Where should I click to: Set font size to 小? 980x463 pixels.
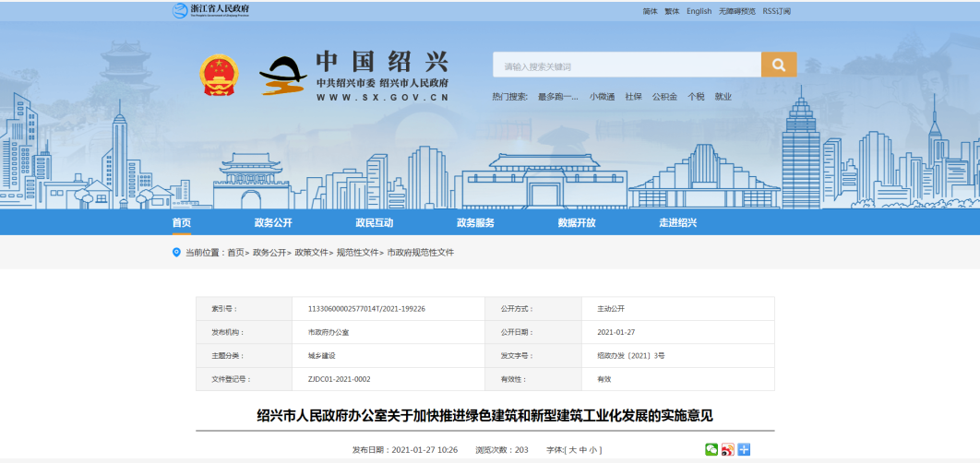[x=593, y=450]
